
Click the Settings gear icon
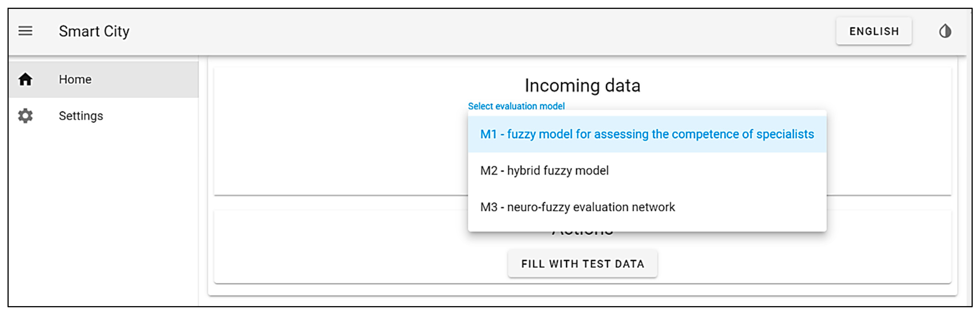[x=25, y=116]
